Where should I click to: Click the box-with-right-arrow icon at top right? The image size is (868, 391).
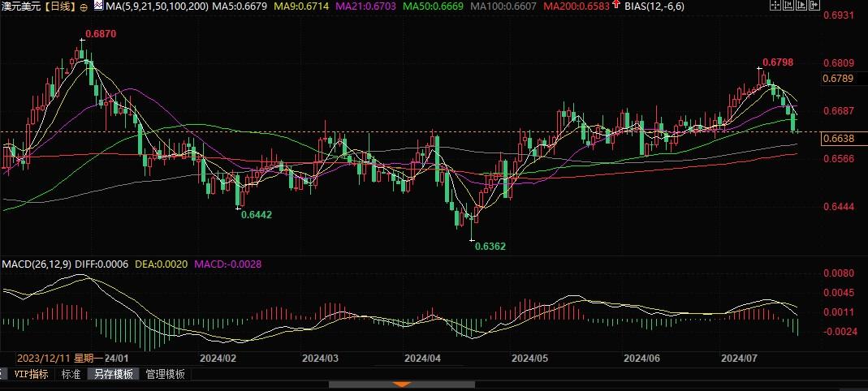(814, 4)
